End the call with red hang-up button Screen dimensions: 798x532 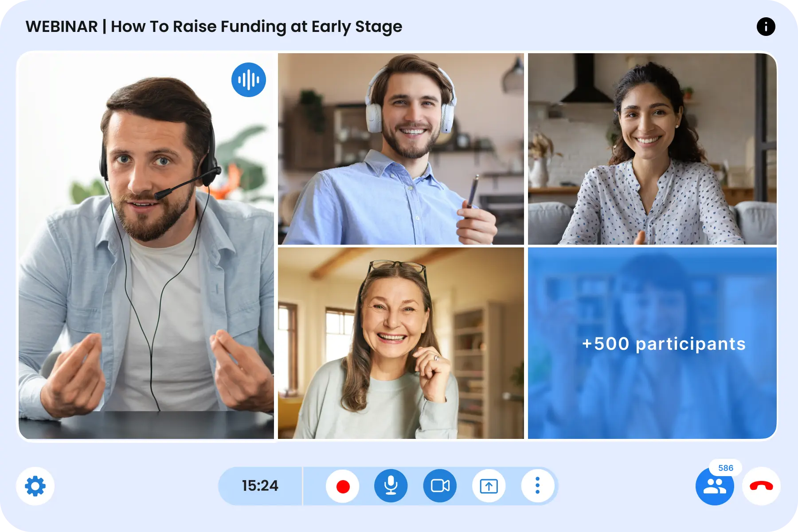tap(761, 486)
